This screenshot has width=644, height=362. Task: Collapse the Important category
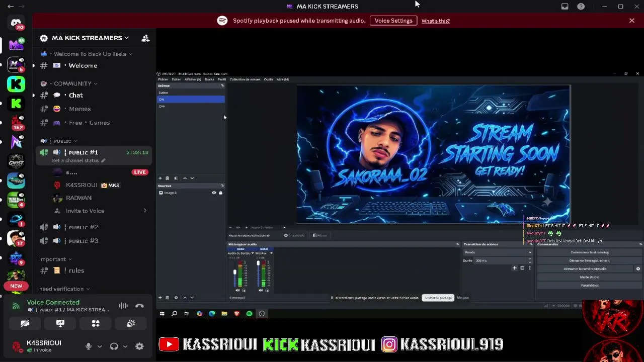pyautogui.click(x=56, y=259)
